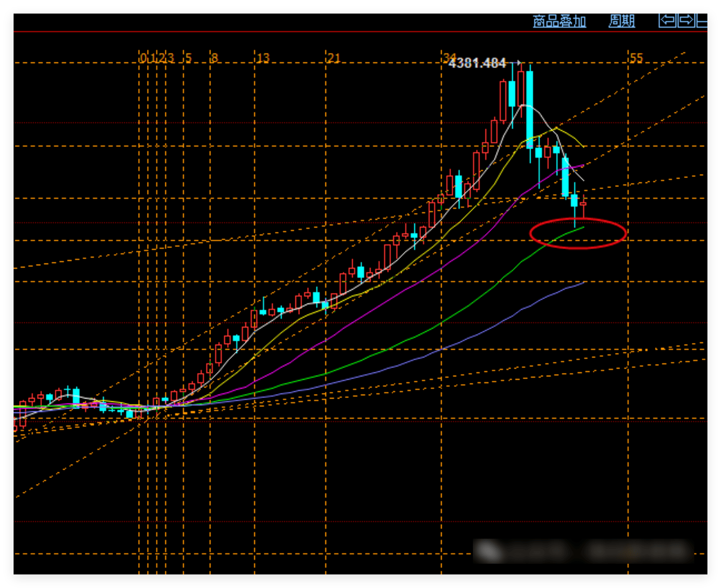
Task: Click the cut-off icon after the right arrow
Action: 702,21
